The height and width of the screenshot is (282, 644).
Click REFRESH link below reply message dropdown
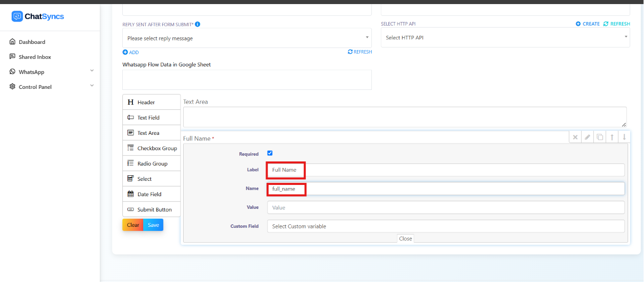pyautogui.click(x=363, y=52)
